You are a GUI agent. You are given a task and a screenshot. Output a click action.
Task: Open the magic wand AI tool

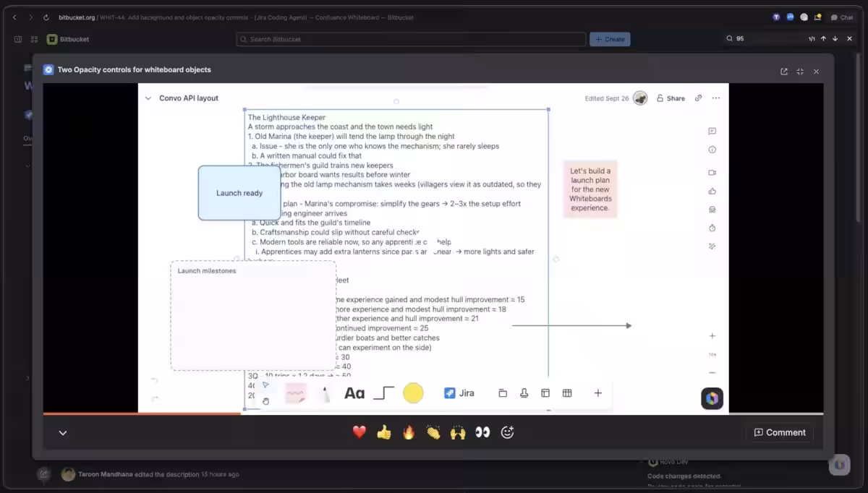(x=712, y=246)
